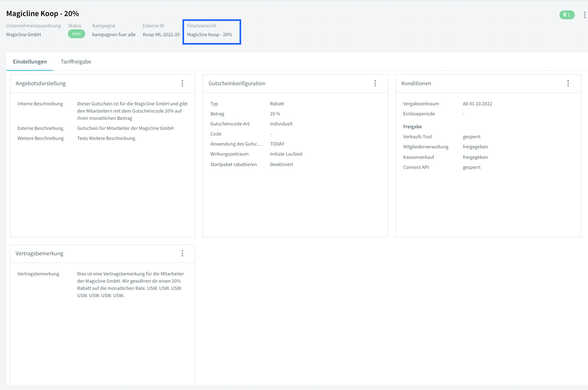
Task: Open the Vertragsbemerkung card options menu
Action: (x=182, y=253)
